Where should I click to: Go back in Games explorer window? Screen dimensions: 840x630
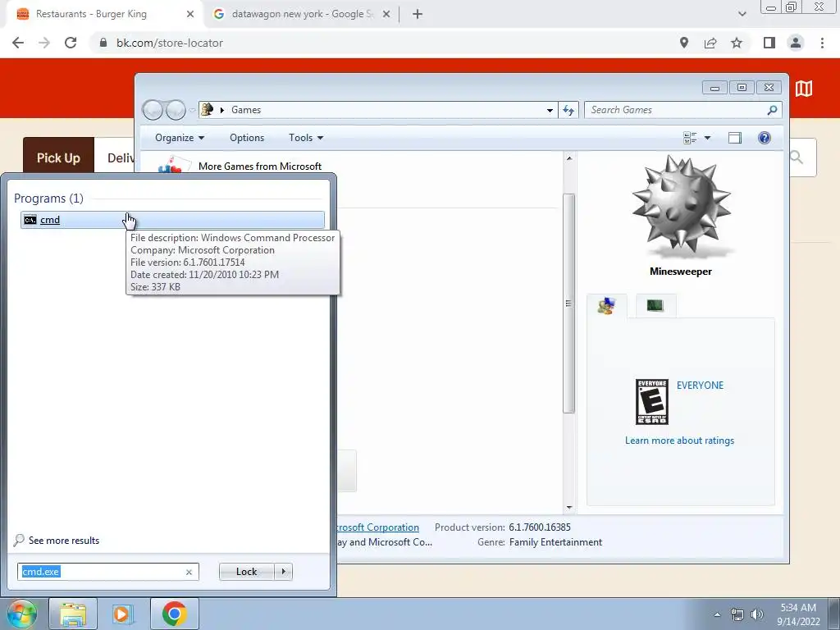point(153,110)
